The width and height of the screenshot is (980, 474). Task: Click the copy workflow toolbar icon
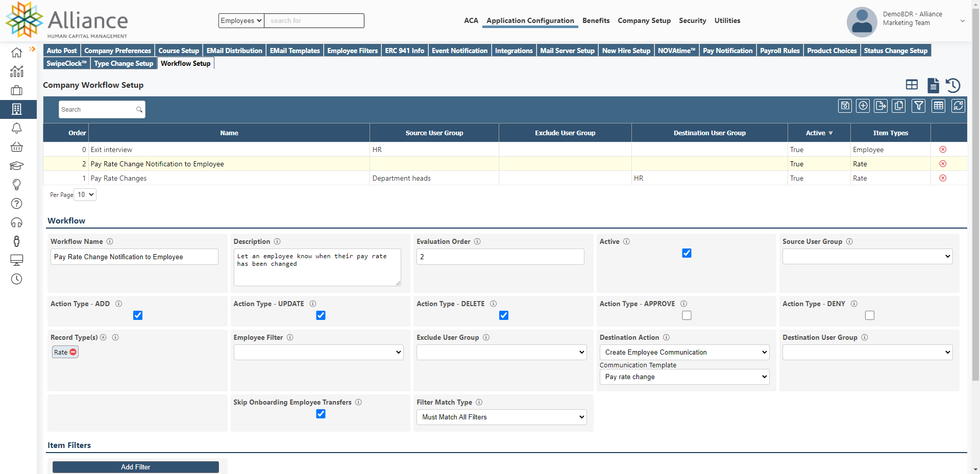[x=899, y=106]
